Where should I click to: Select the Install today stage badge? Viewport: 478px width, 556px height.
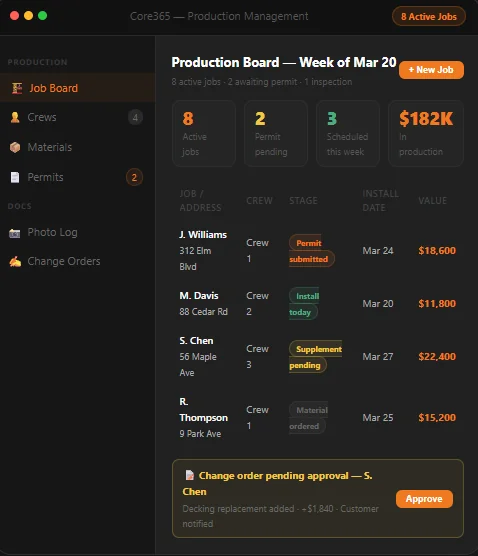[x=304, y=304]
